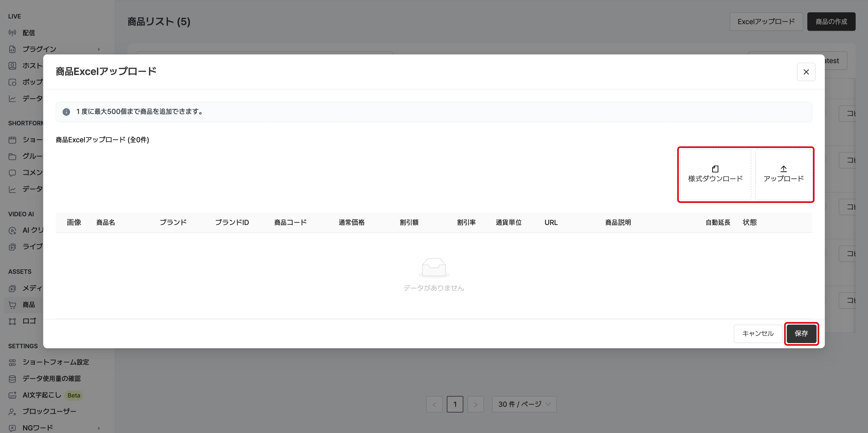Save with the 保存 button
This screenshot has height=433, width=868.
(801, 333)
